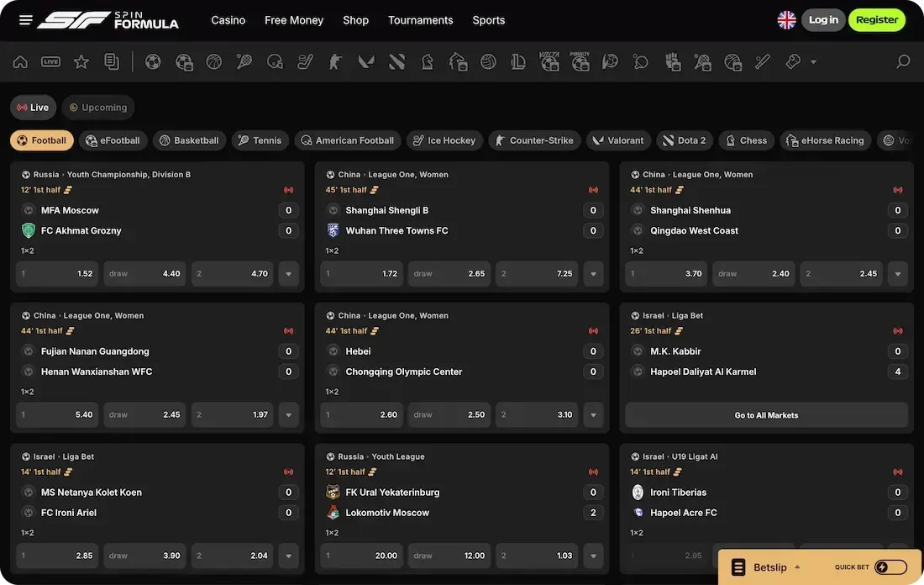The height and width of the screenshot is (585, 924).
Task: Select the Ice Hockey sport chip
Action: 445,140
